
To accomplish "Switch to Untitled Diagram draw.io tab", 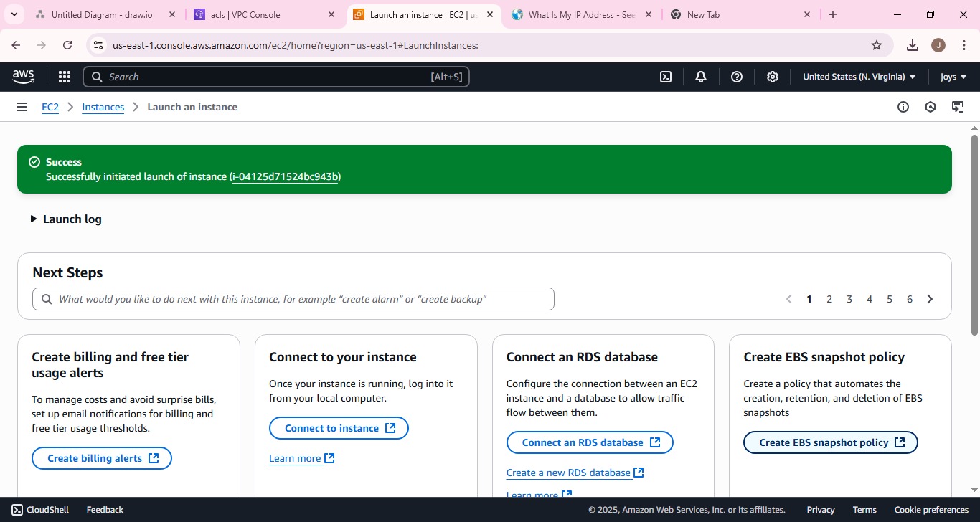I will click(x=105, y=14).
